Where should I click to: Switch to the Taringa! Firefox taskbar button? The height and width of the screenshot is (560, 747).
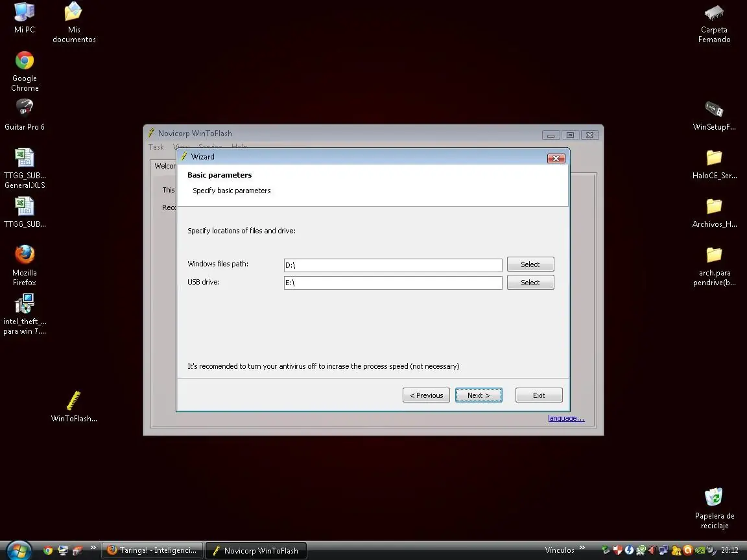tap(152, 550)
